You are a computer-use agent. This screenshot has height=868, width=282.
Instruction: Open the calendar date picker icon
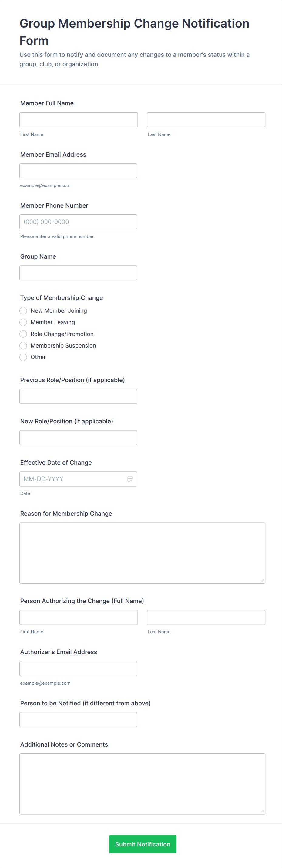tap(130, 479)
